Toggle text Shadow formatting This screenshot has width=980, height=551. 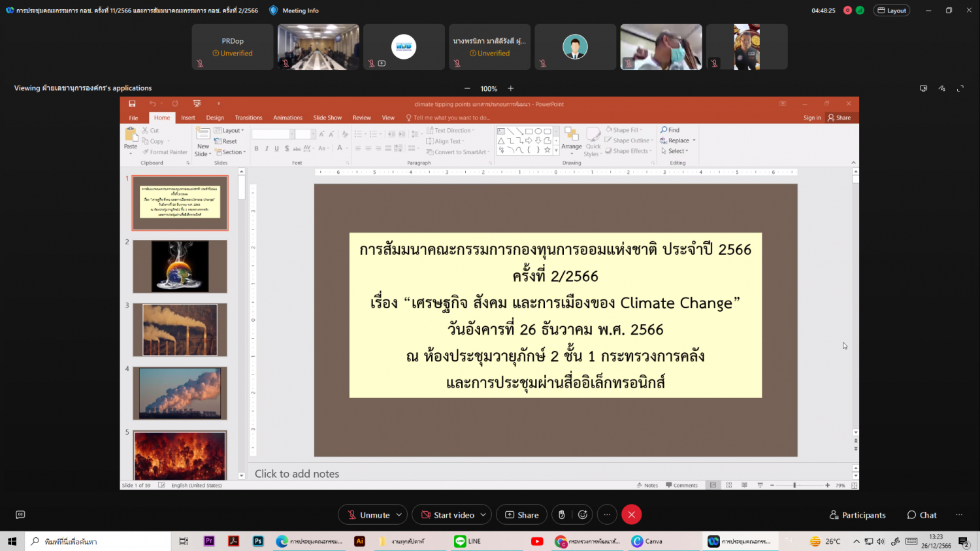point(287,148)
